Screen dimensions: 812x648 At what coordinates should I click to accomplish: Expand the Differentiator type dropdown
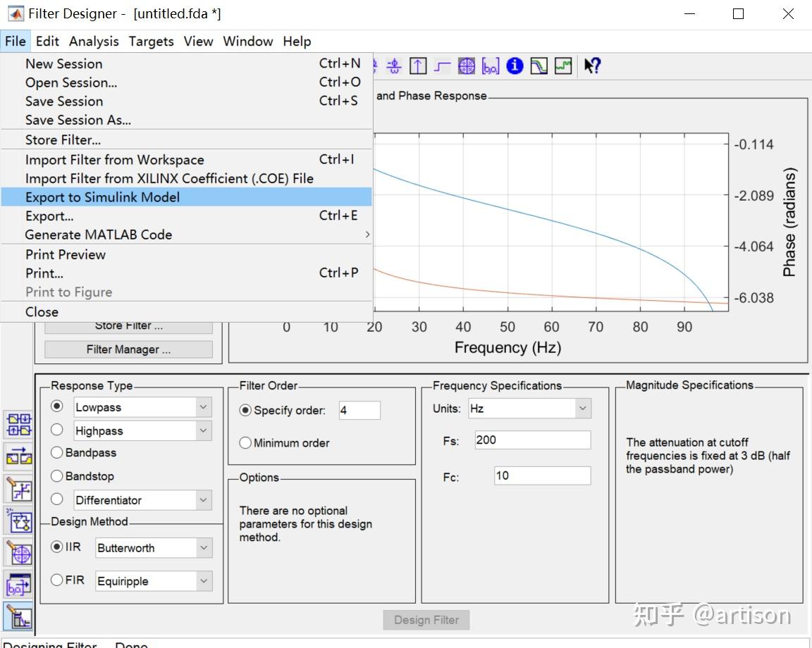204,500
